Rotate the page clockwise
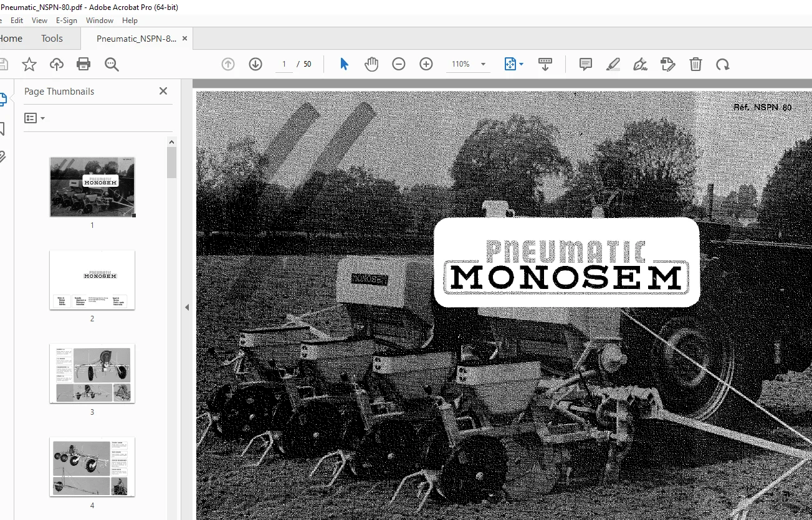The height and width of the screenshot is (520, 812). point(722,64)
